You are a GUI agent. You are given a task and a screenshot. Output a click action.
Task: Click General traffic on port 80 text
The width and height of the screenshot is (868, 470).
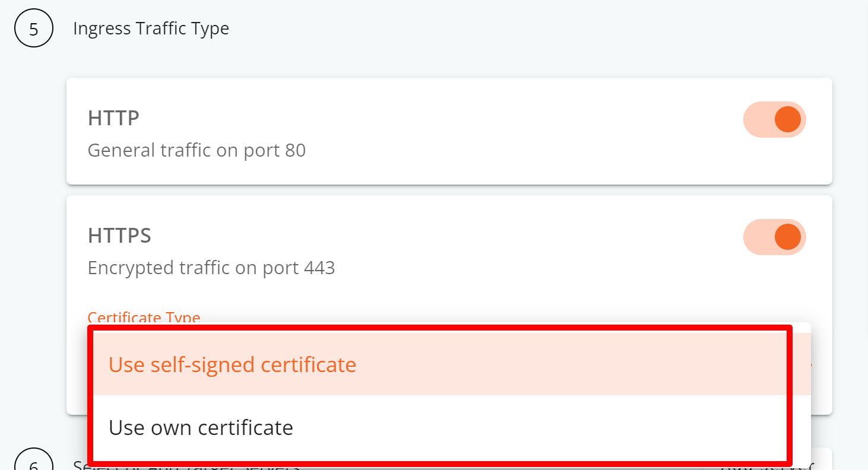[x=197, y=150]
